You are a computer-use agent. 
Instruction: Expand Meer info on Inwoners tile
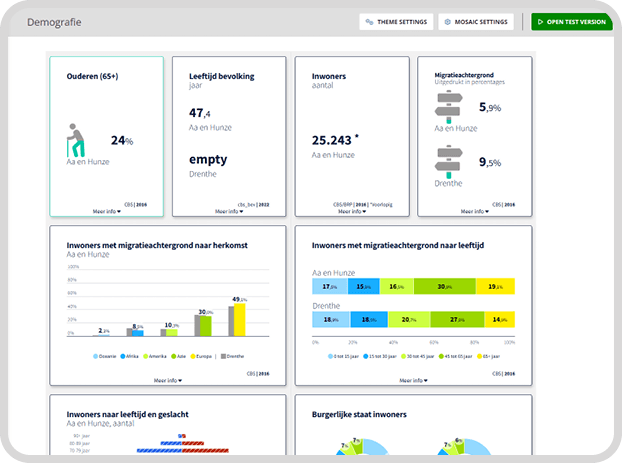pyautogui.click(x=351, y=211)
